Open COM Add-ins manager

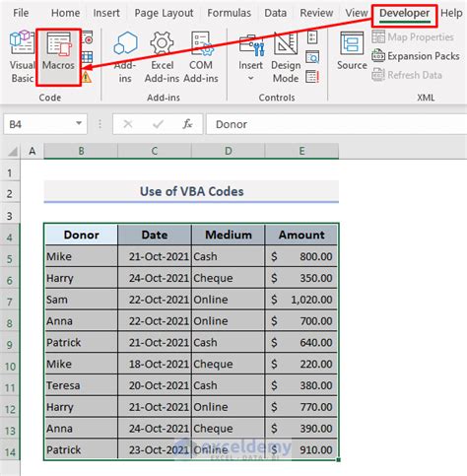(x=201, y=56)
